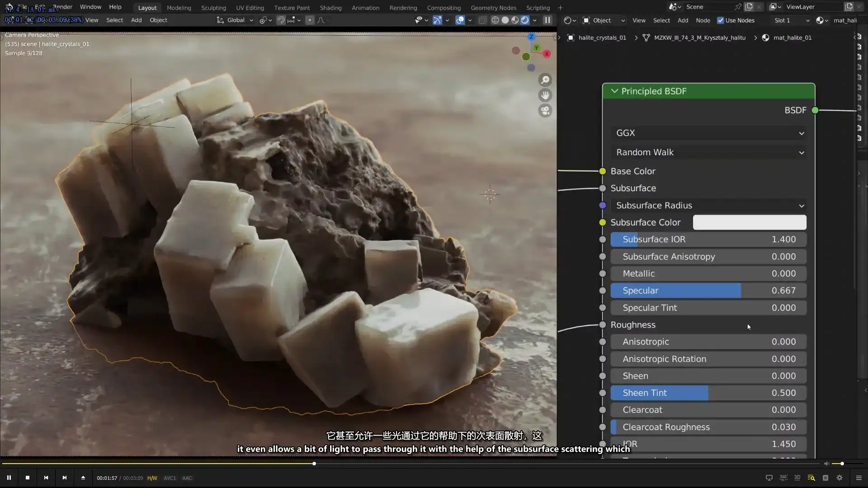Image resolution: width=868 pixels, height=488 pixels.
Task: Click the Sheen Tint slider
Action: coord(708,393)
